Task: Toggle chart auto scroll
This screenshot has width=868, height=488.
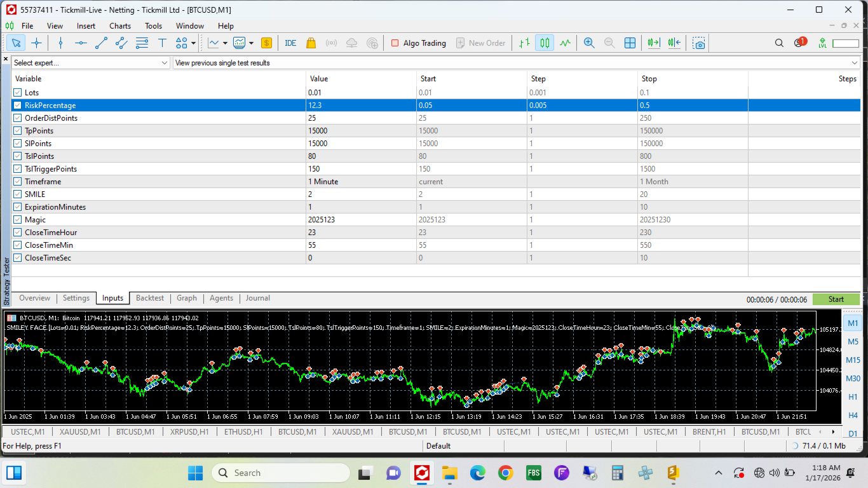Action: click(653, 43)
